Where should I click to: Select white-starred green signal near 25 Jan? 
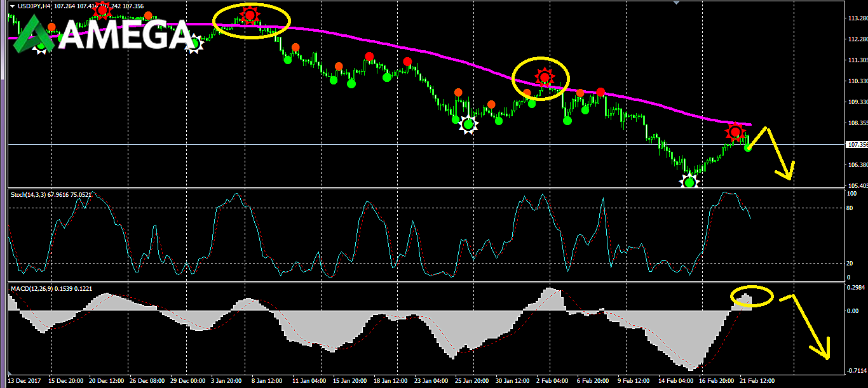468,124
